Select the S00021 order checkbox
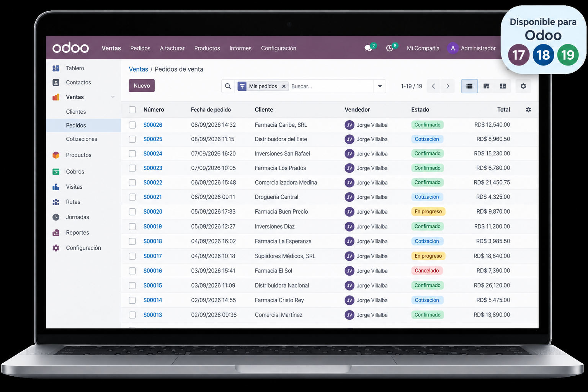 point(132,197)
